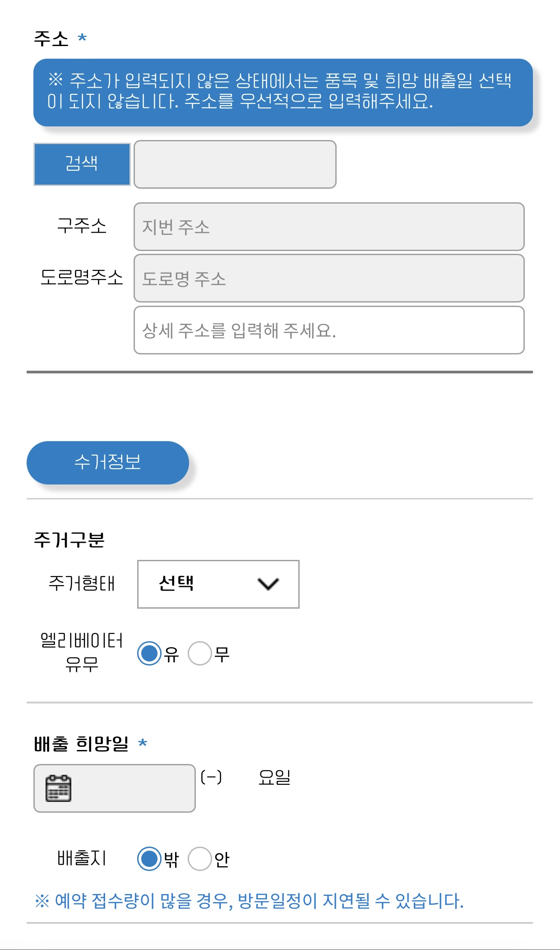Select the '유' elevator radio button
The width and height of the screenshot is (560, 950).
149,652
